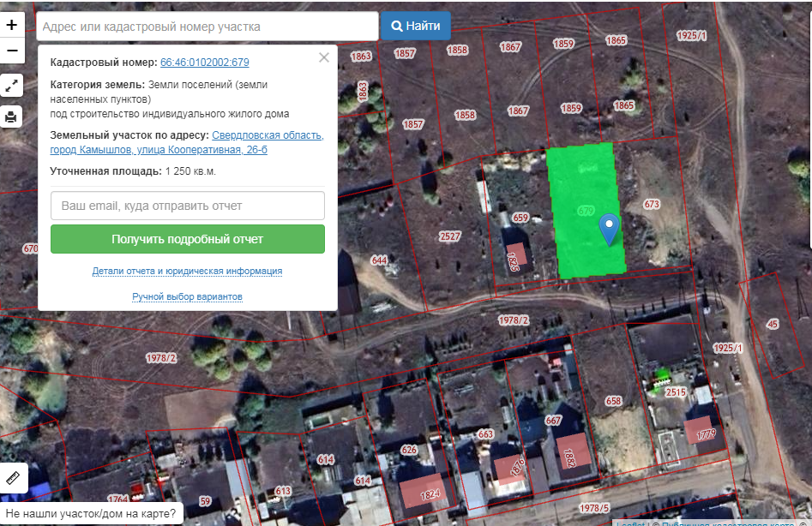Open cadastral number 66:46:0102002:679 link

click(205, 62)
